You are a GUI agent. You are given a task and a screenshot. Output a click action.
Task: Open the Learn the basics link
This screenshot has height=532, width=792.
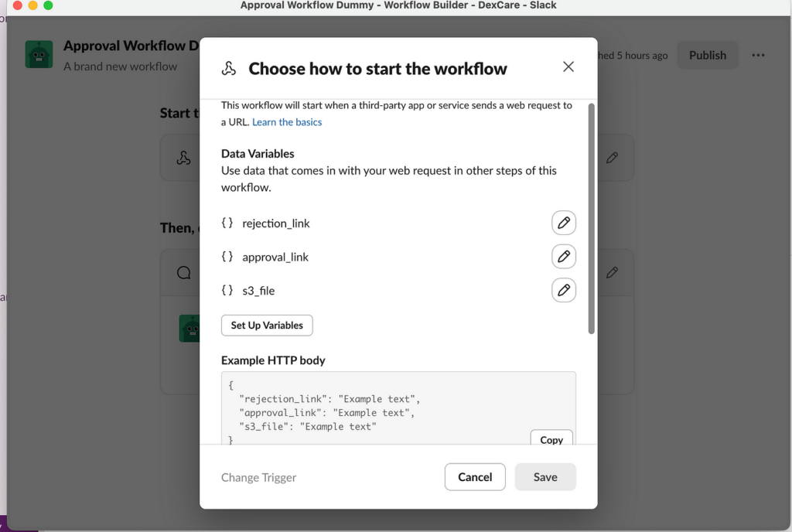[x=287, y=122]
